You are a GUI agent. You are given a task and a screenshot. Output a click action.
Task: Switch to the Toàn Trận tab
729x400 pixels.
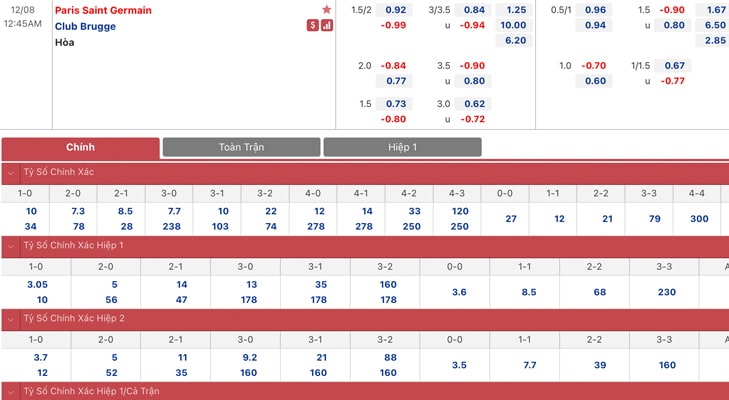tap(241, 147)
